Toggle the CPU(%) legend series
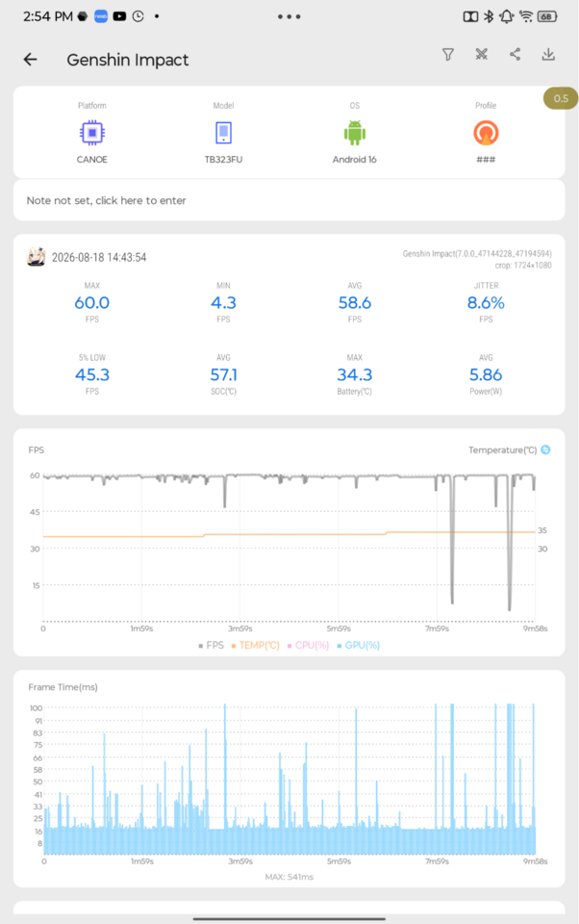579x924 pixels. tap(308, 645)
